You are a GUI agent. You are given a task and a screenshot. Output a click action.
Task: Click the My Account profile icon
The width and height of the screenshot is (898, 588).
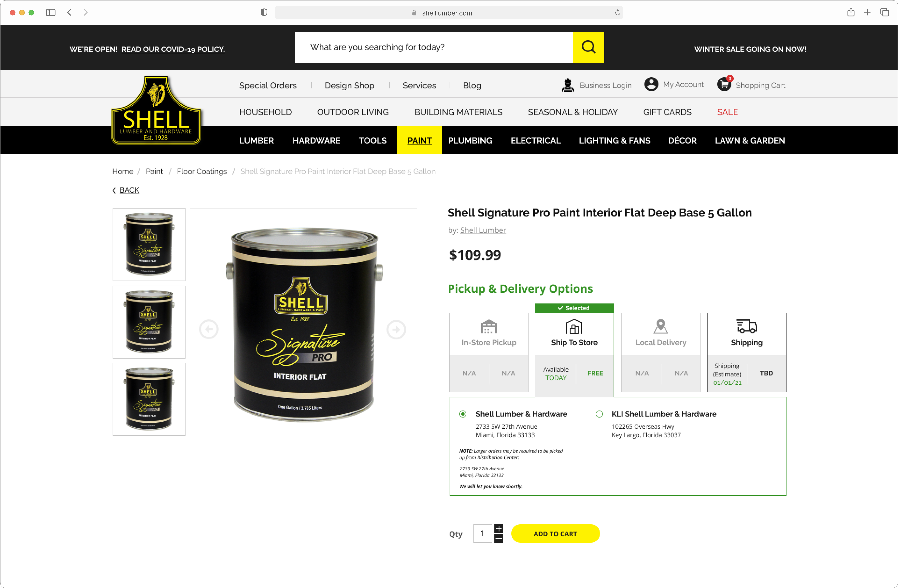point(651,84)
